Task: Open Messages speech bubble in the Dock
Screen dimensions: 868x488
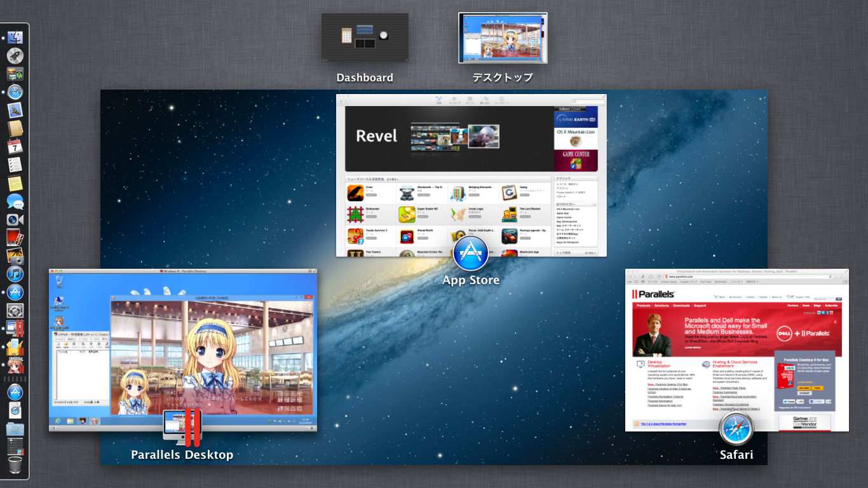Action: [15, 202]
